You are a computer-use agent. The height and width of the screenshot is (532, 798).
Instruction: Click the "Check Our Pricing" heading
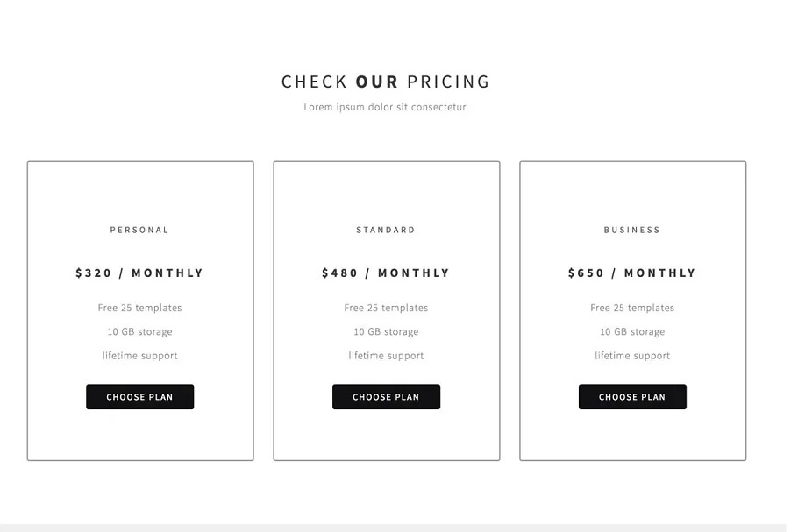(x=386, y=82)
